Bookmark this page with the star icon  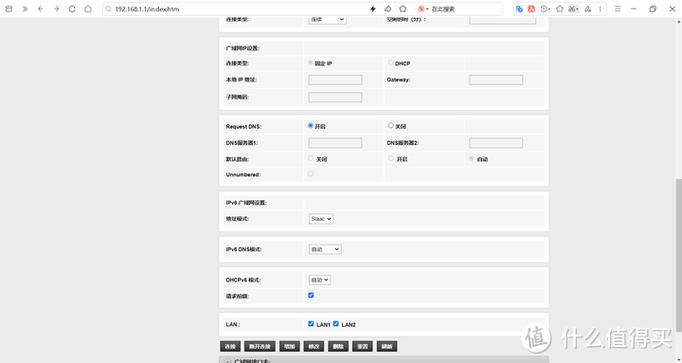tap(403, 9)
